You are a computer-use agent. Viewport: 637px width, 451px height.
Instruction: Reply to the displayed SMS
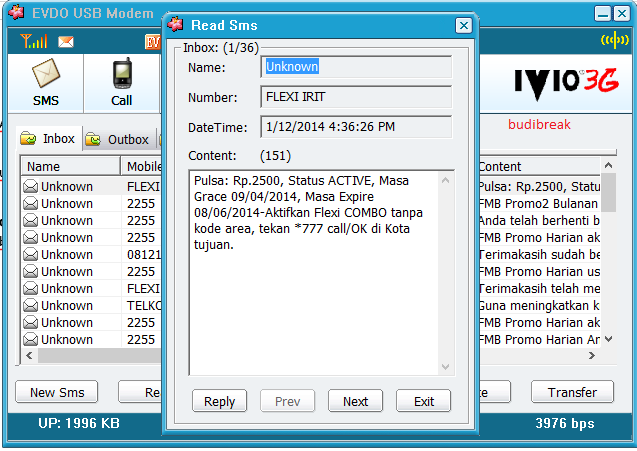[219, 401]
